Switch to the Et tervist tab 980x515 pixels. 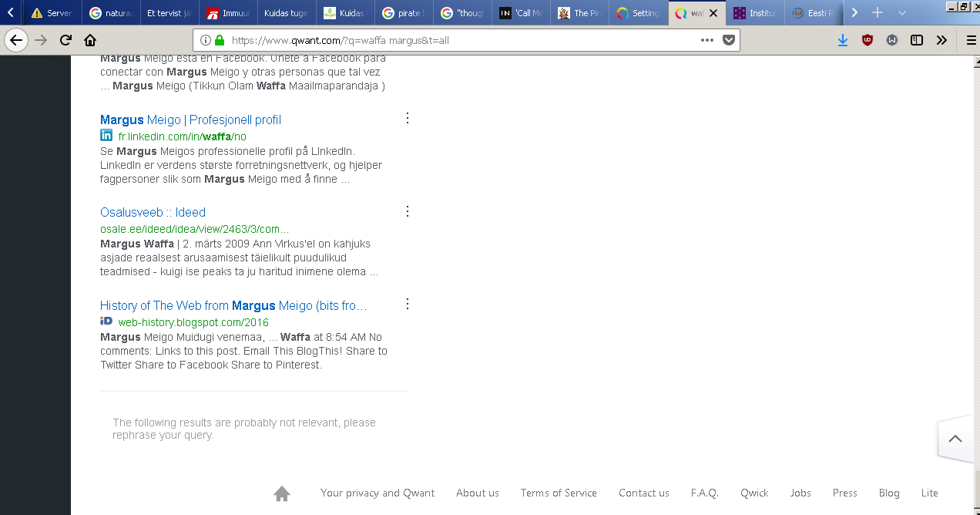(x=169, y=13)
